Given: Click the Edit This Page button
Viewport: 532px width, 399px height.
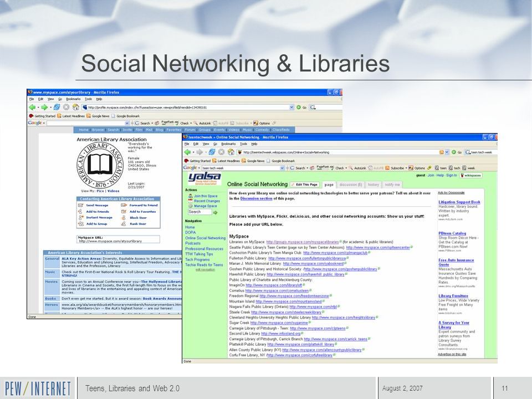Looking at the screenshot, I should point(304,185).
